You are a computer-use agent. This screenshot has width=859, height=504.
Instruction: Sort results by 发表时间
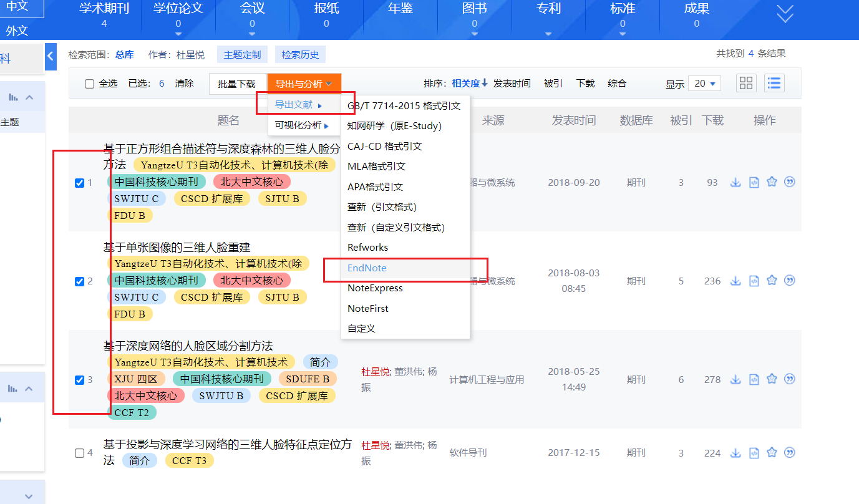tap(512, 84)
